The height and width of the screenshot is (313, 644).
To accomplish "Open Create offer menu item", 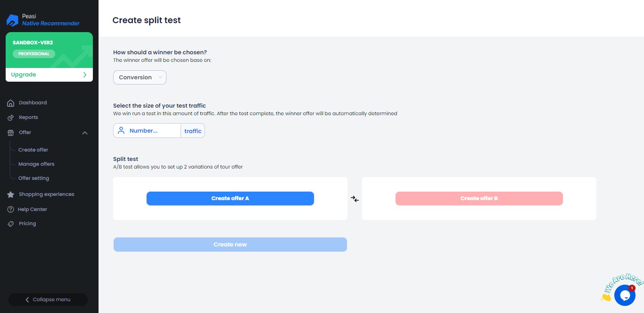I will [x=33, y=150].
